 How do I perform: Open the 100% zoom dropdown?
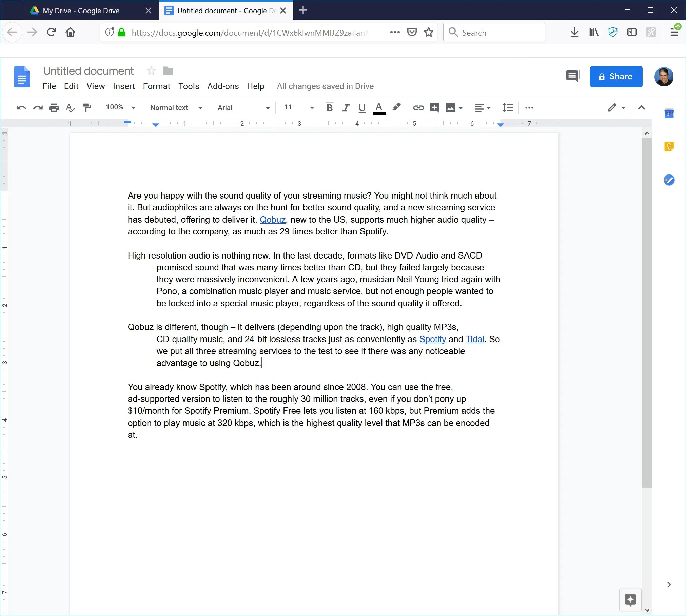[120, 107]
